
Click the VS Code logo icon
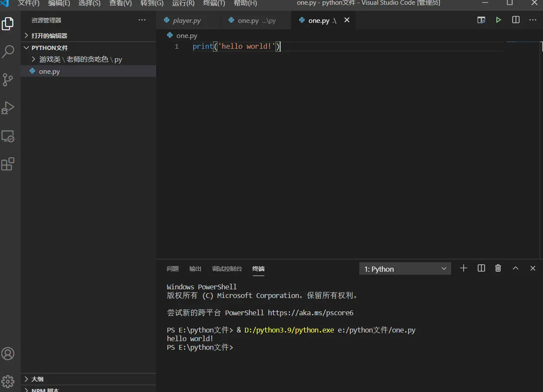pos(5,3)
